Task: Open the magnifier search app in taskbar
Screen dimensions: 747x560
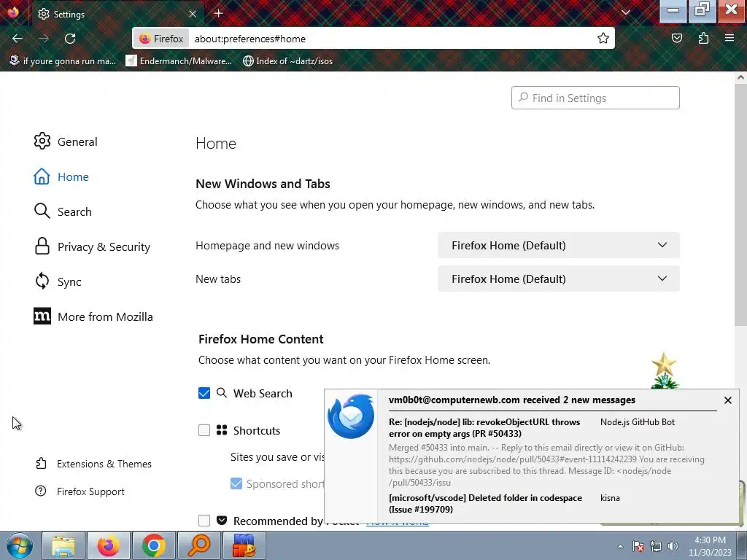Action: 198,545
